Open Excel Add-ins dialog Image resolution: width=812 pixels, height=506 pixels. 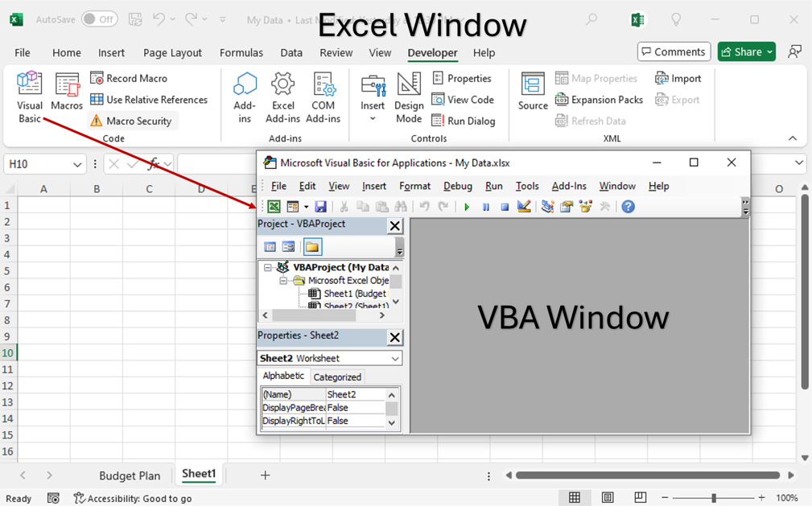282,97
